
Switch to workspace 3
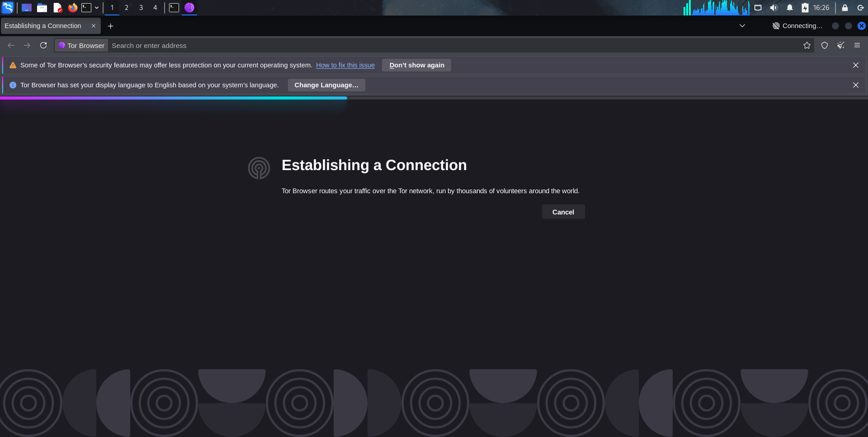141,8
